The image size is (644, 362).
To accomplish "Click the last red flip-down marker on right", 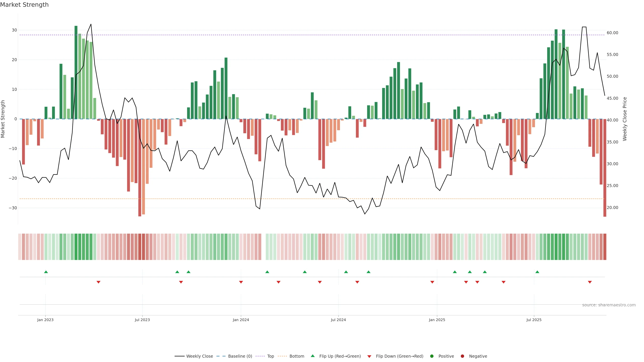I will [x=590, y=282].
